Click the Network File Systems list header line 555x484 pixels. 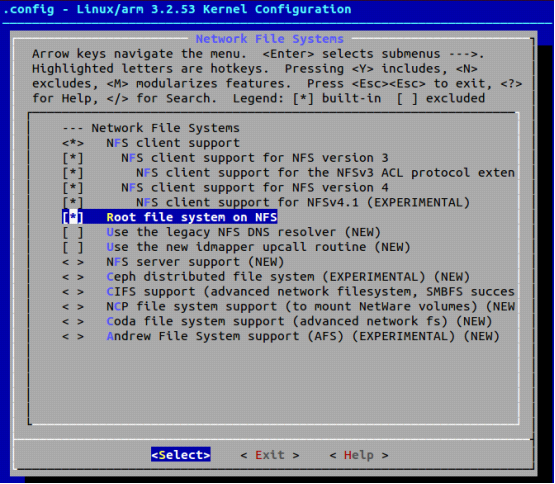(x=151, y=128)
